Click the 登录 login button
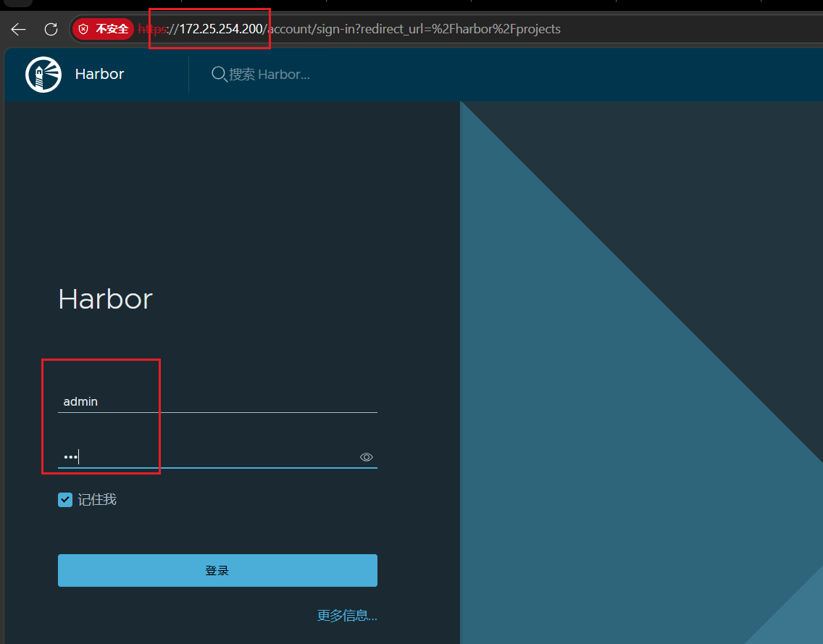This screenshot has width=823, height=644. point(217,571)
